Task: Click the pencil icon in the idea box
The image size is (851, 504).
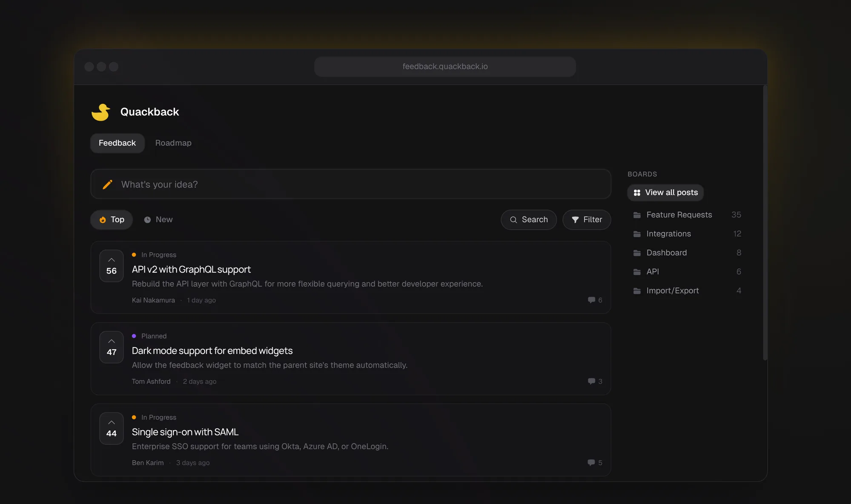Action: click(x=108, y=184)
